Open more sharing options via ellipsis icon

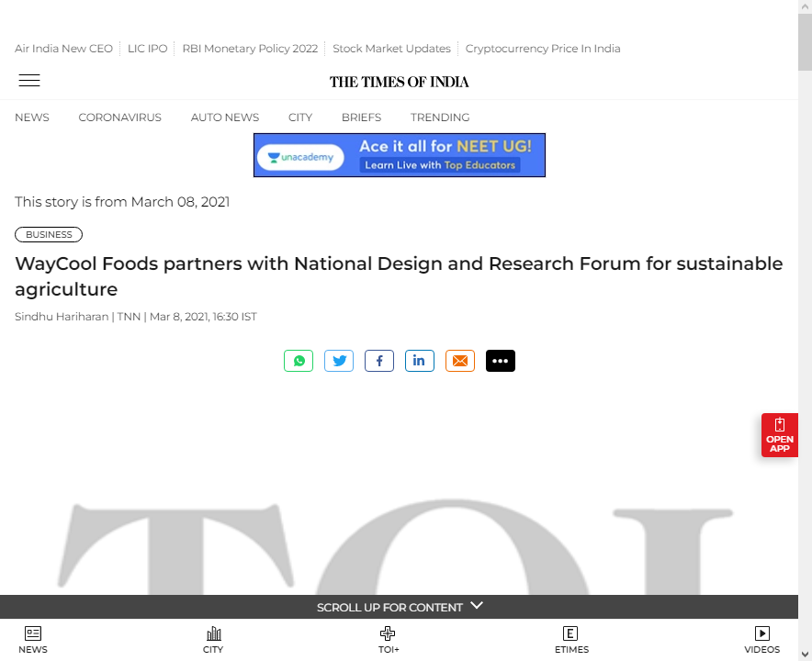click(500, 360)
